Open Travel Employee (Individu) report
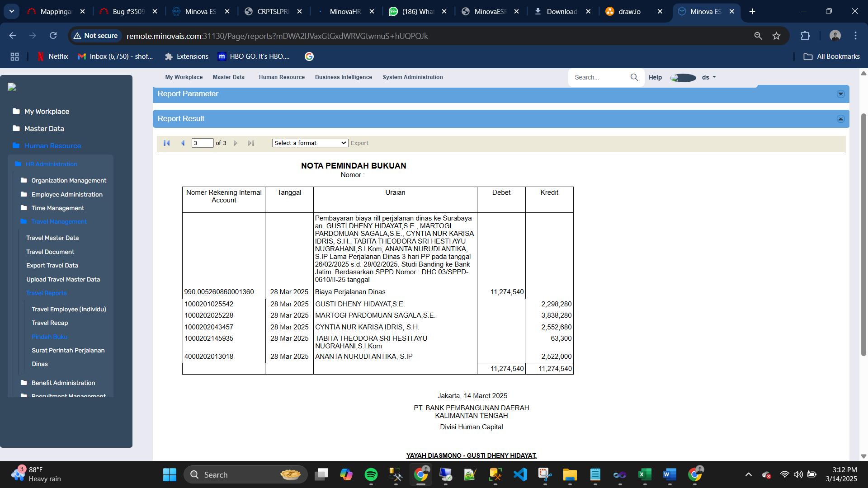 69,310
